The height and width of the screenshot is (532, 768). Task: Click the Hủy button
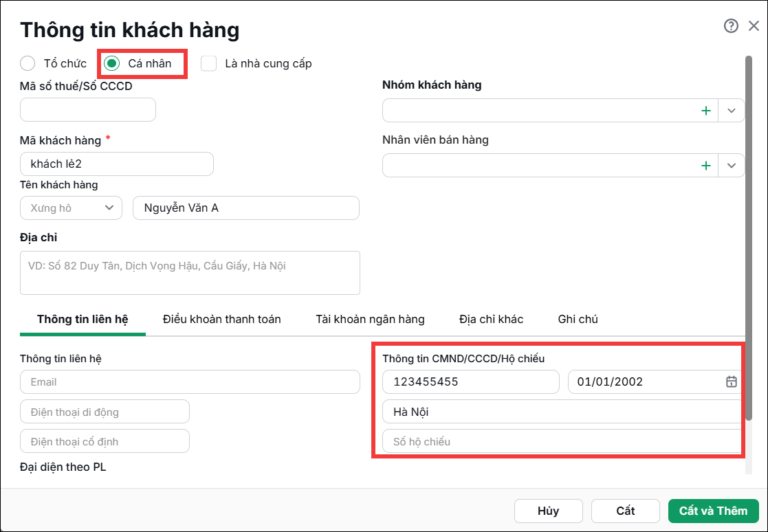tap(549, 511)
